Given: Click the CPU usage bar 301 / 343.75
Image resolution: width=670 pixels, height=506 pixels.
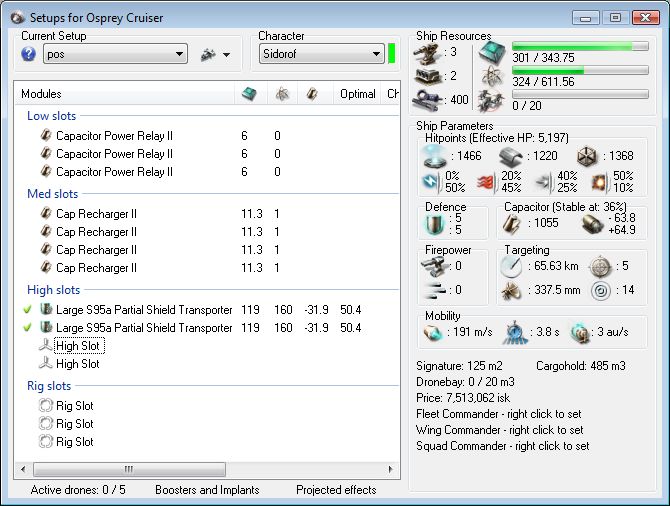Looking at the screenshot, I should 580,46.
